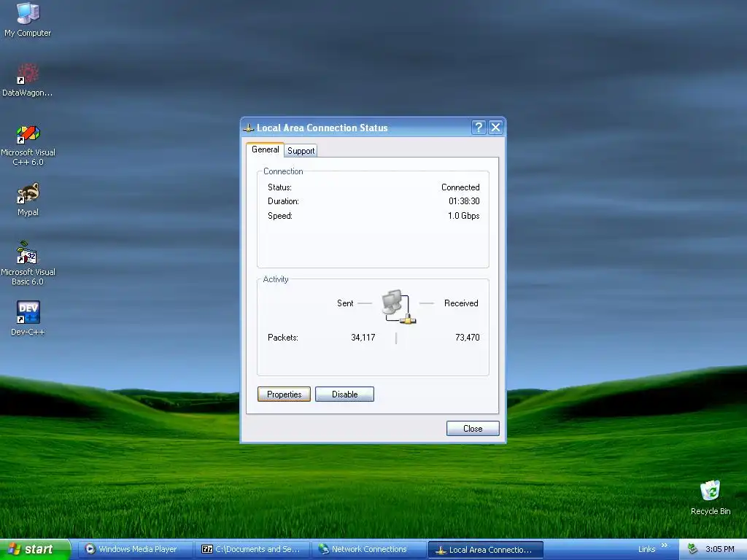Switch to C:\Documents and Se... taskbar window
Image resolution: width=747 pixels, height=560 pixels.
click(252, 549)
